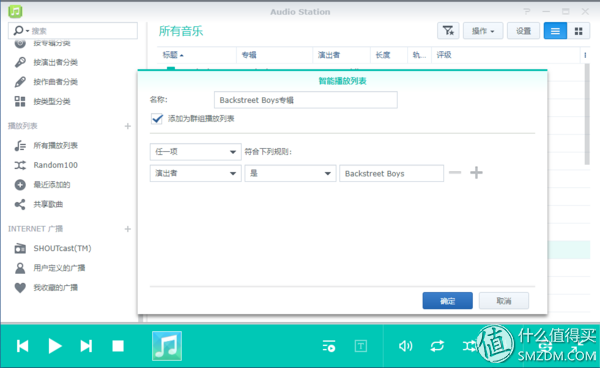This screenshot has height=368, width=600.
Task: Add Internet radio with plus icon
Action: pyautogui.click(x=128, y=229)
